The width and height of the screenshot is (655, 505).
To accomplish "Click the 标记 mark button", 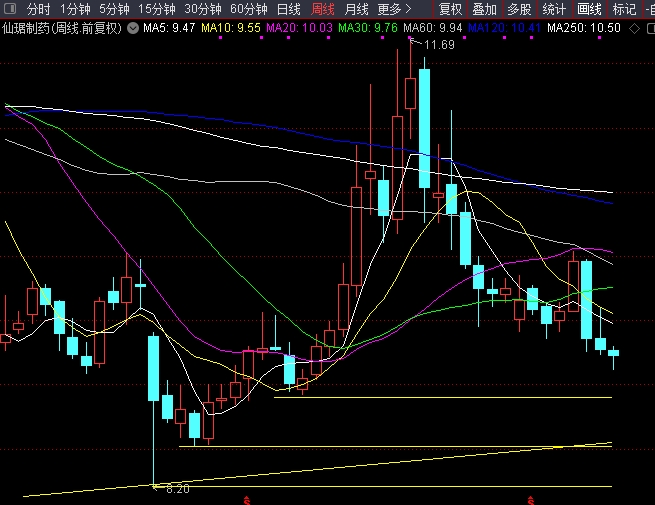I will click(624, 9).
